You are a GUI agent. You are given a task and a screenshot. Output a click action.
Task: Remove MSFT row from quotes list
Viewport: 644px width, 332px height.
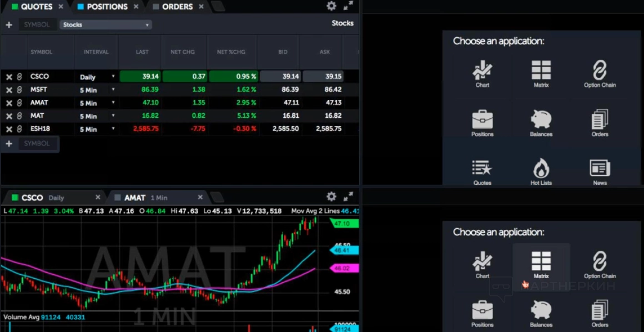coord(9,90)
